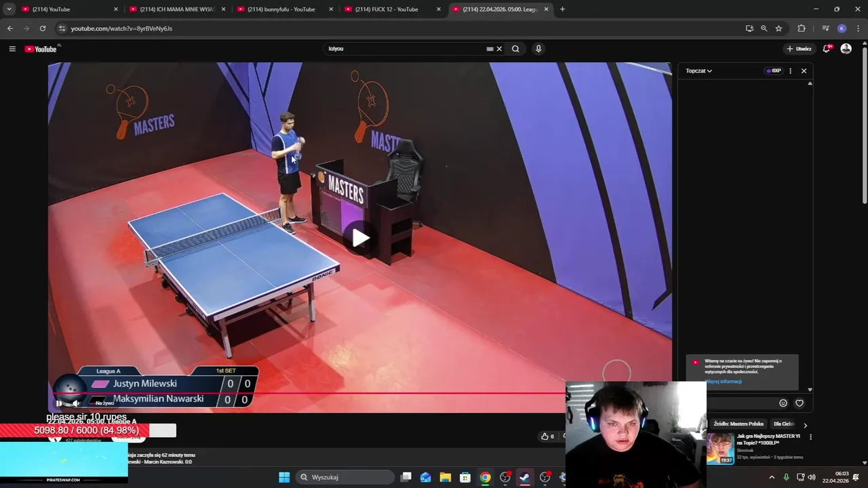The height and width of the screenshot is (488, 868).
Task: Focus the Chrome address bar URL
Action: click(x=122, y=28)
